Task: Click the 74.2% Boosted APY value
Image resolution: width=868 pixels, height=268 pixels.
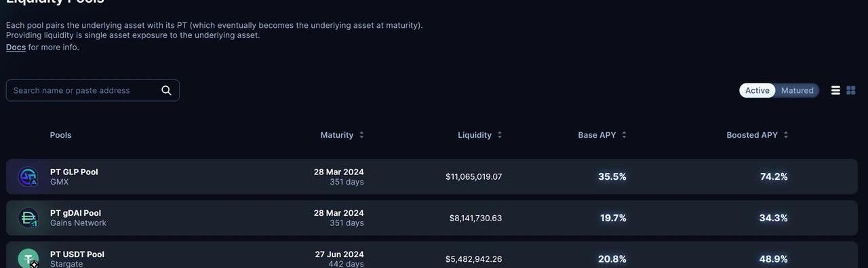Action: tap(774, 176)
